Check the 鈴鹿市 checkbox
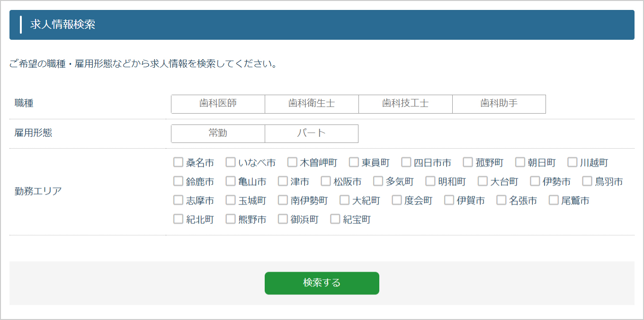Image resolution: width=644 pixels, height=320 pixels. (x=178, y=181)
